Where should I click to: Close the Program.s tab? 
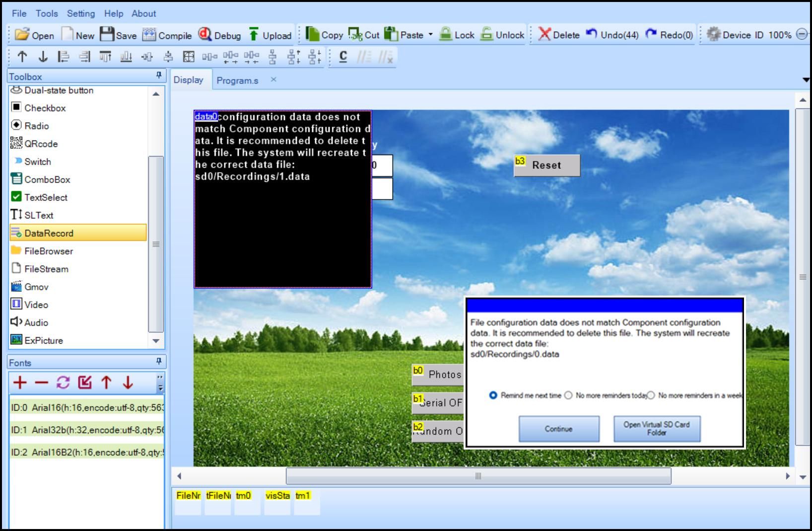[273, 79]
